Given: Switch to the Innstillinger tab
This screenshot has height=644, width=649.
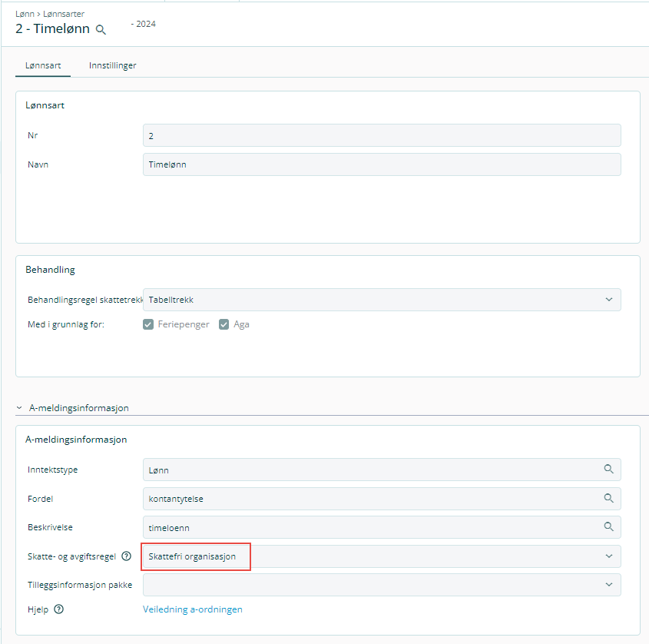Looking at the screenshot, I should tap(112, 66).
